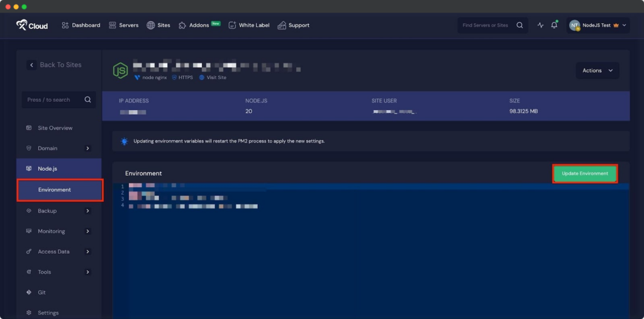Open the NodeJS Test account menu
Viewport: 644px width, 319px height.
point(597,25)
